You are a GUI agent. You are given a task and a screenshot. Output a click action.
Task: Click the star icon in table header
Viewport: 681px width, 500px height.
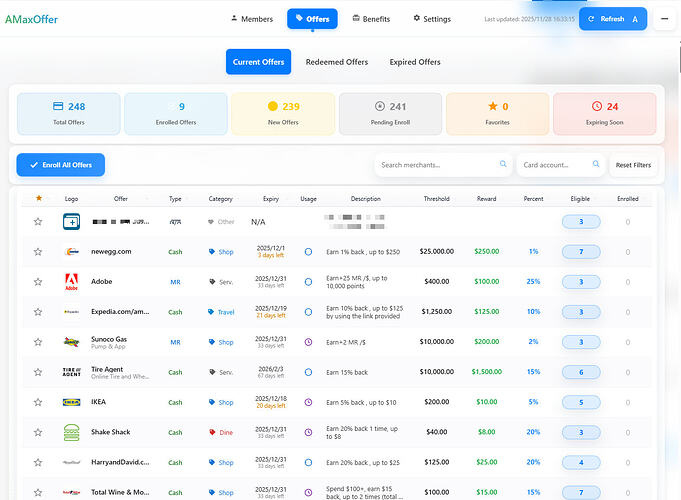pyautogui.click(x=38, y=198)
